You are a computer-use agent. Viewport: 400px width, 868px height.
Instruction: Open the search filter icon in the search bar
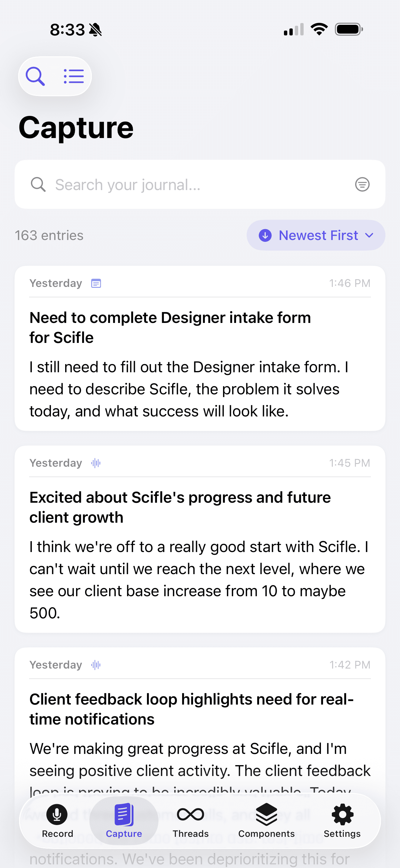click(362, 185)
